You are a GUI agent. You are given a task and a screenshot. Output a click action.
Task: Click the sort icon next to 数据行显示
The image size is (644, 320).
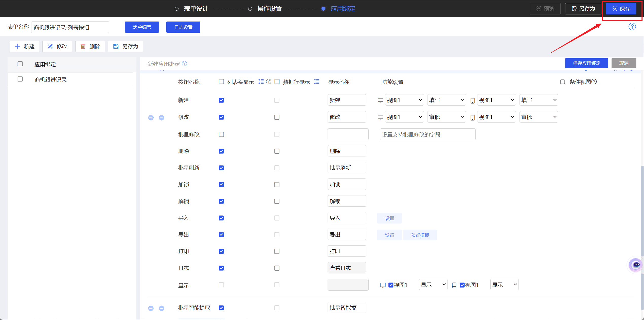coord(317,82)
